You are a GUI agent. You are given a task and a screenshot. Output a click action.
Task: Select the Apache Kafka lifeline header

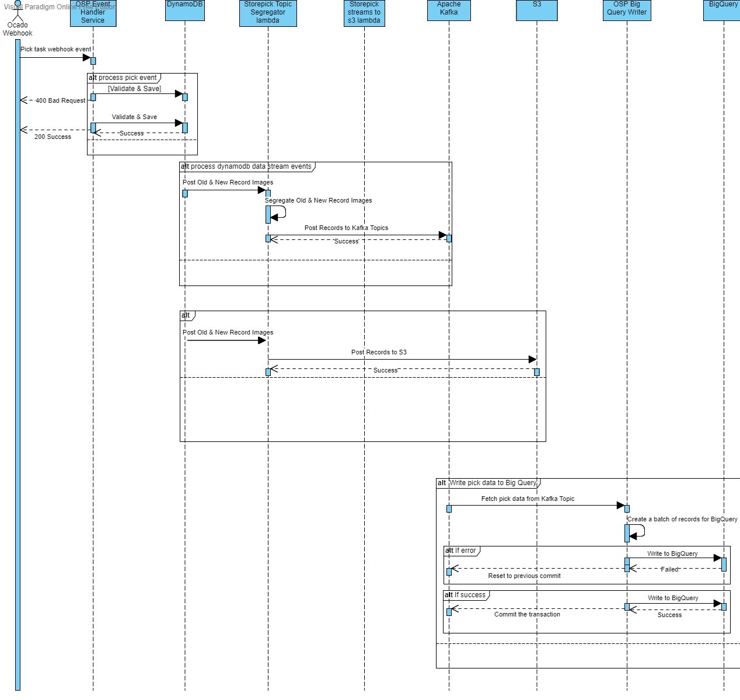coord(449,10)
